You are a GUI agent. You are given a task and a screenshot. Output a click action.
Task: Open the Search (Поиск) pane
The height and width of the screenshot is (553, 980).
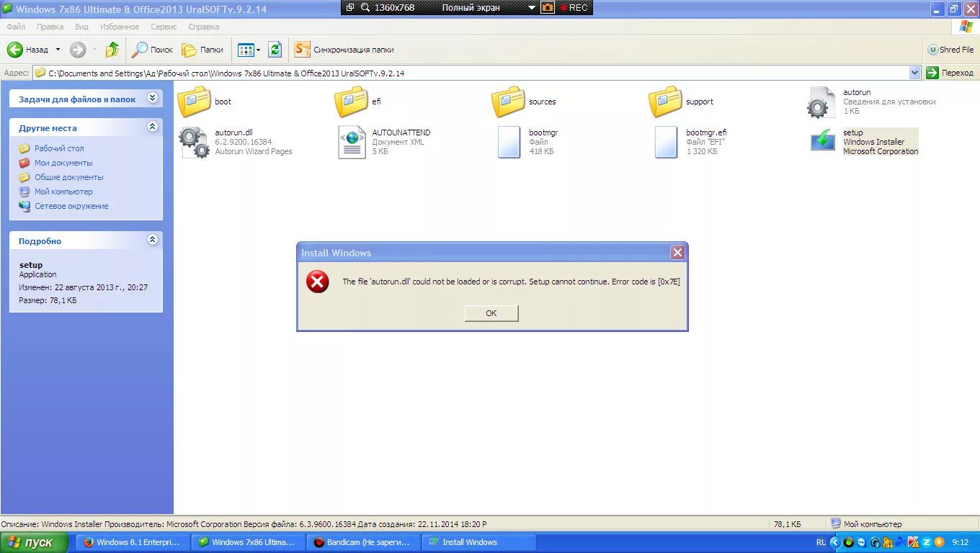[152, 50]
